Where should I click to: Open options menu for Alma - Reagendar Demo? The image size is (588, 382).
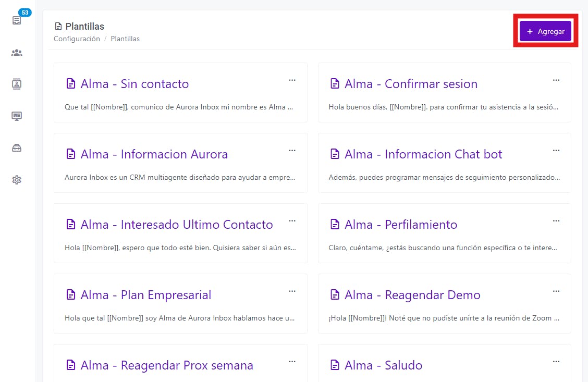pyautogui.click(x=556, y=291)
